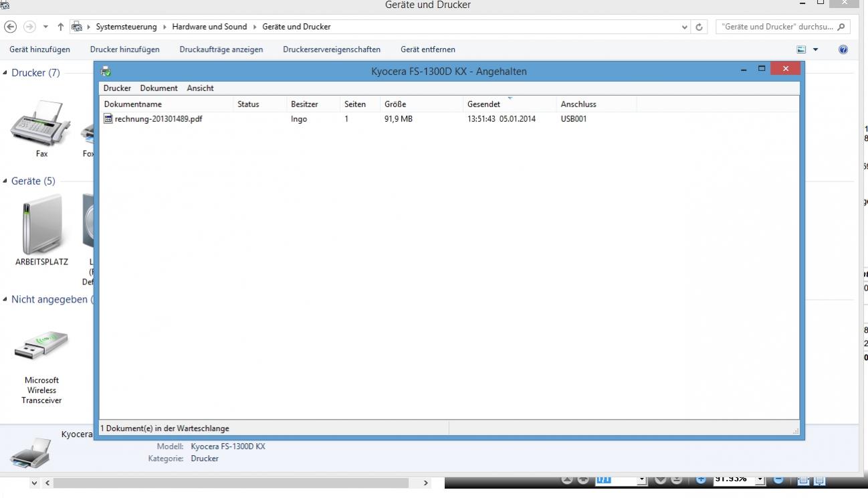This screenshot has height=498, width=868.
Task: Click Druckaufträge anzeigen
Action: [x=221, y=50]
